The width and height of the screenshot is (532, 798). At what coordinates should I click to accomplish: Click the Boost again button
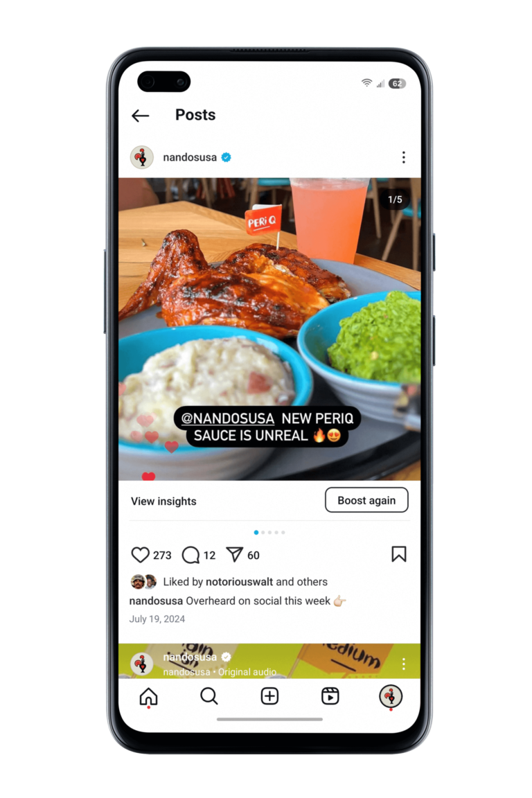click(366, 500)
